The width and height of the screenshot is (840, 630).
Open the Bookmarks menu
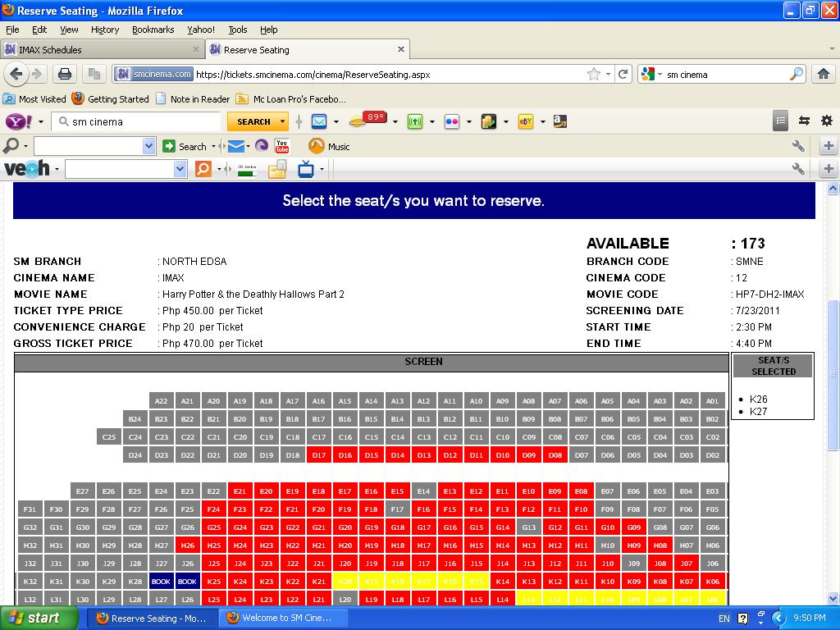tap(153, 30)
